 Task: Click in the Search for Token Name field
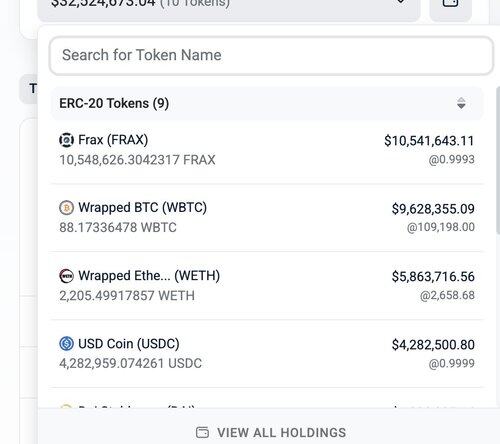click(271, 55)
